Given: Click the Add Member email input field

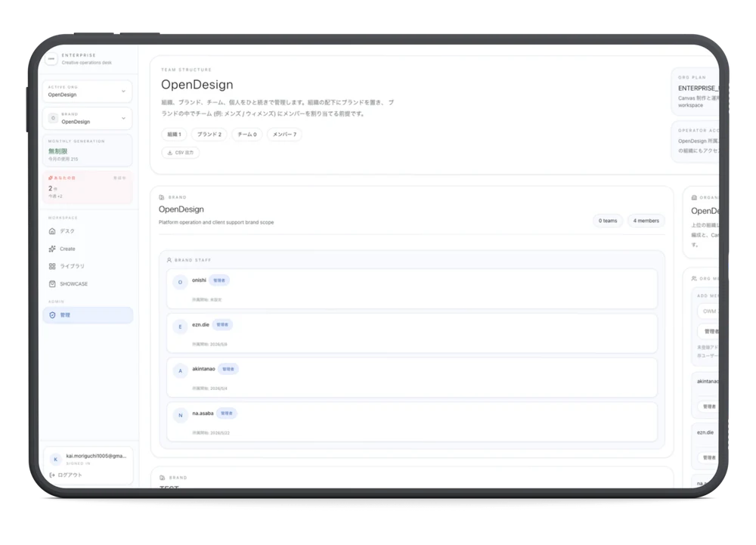Looking at the screenshot, I should [708, 311].
